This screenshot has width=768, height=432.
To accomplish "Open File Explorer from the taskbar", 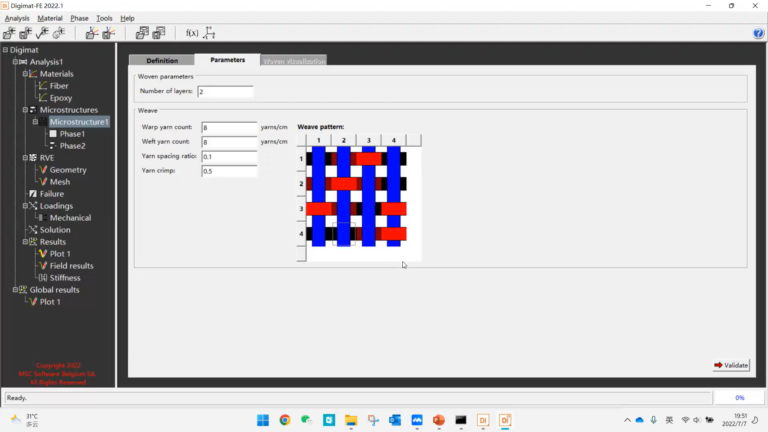I will pos(351,420).
